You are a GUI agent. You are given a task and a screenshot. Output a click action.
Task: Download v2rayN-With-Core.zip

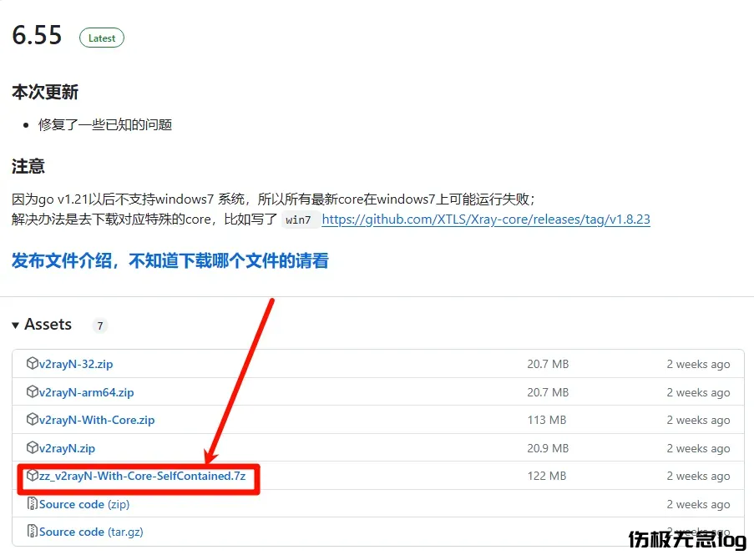click(x=97, y=420)
